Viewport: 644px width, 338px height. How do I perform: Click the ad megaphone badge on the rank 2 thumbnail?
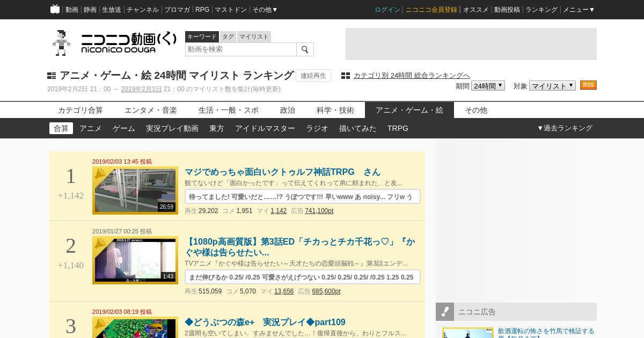pyautogui.click(x=100, y=243)
